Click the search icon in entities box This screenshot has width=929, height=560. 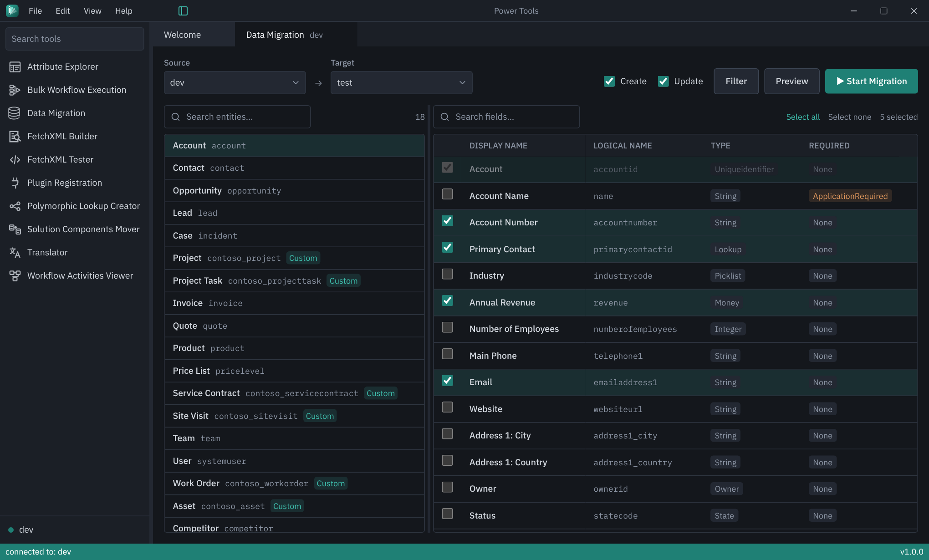pyautogui.click(x=175, y=117)
